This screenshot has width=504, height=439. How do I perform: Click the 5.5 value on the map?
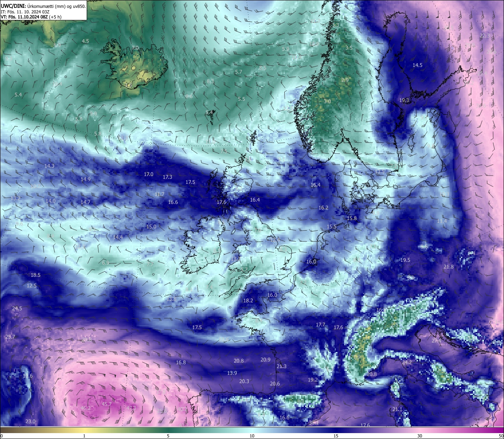[x=241, y=99]
